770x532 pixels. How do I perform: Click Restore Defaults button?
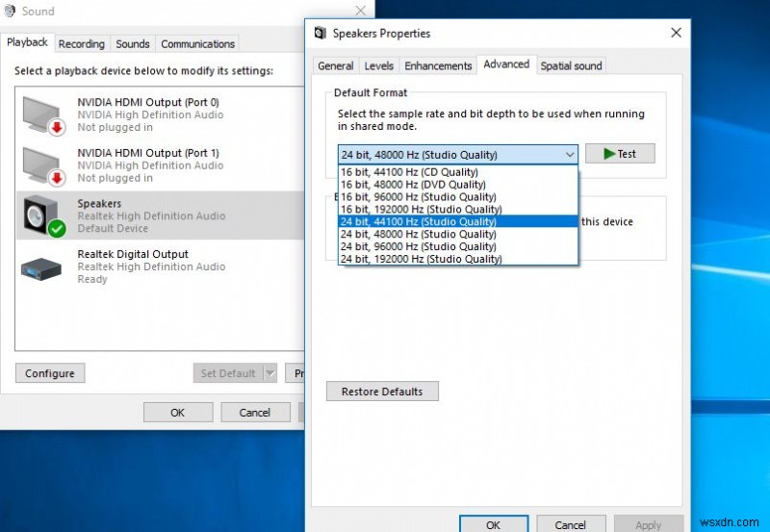click(382, 392)
